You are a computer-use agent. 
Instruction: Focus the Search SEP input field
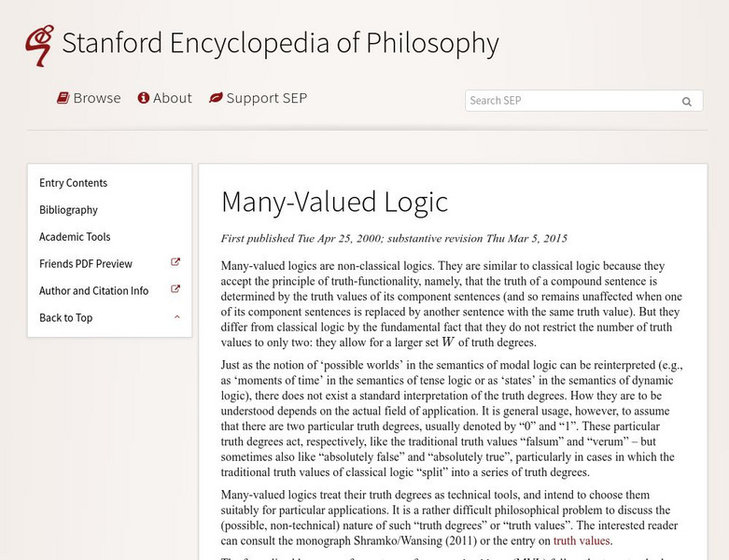point(569,101)
